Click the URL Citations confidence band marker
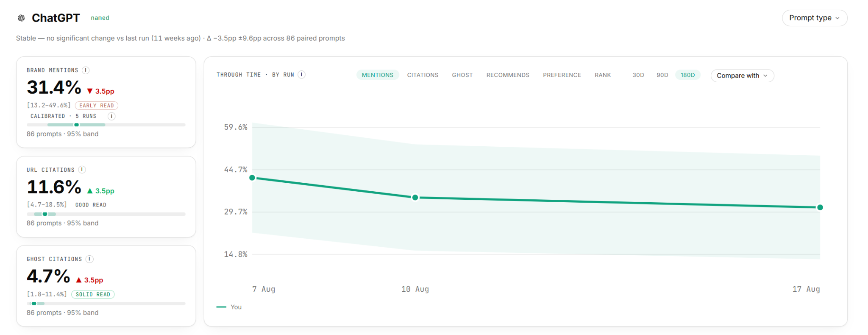The height and width of the screenshot is (335, 868). [45, 214]
